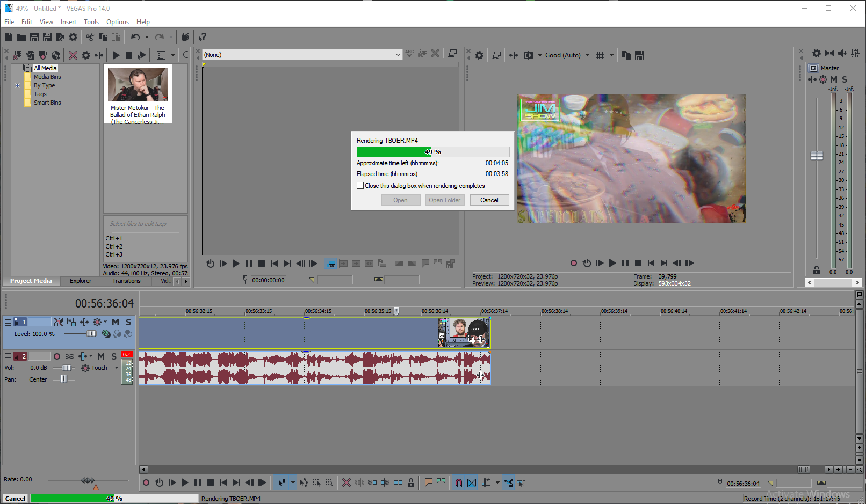
Task: Copy snapshot to clipboard in preview
Action: click(x=626, y=55)
